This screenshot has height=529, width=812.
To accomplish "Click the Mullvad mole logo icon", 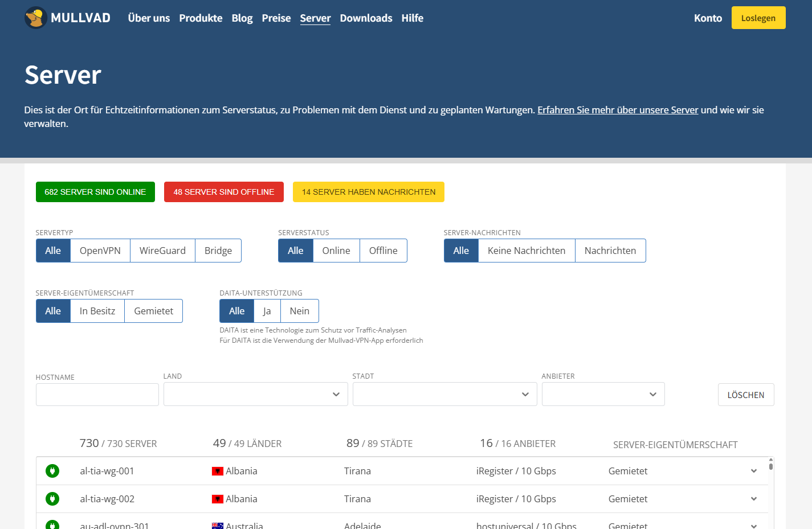I will (x=35, y=18).
